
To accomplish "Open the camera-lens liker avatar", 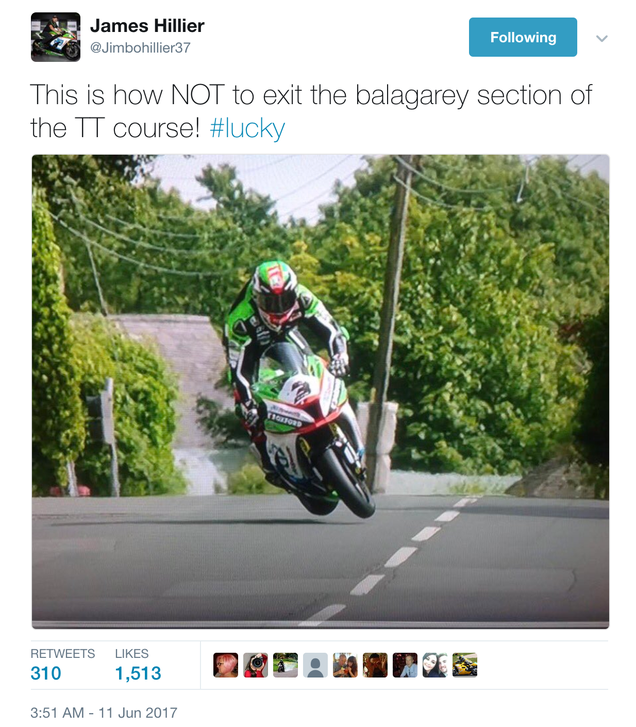I will click(x=255, y=665).
